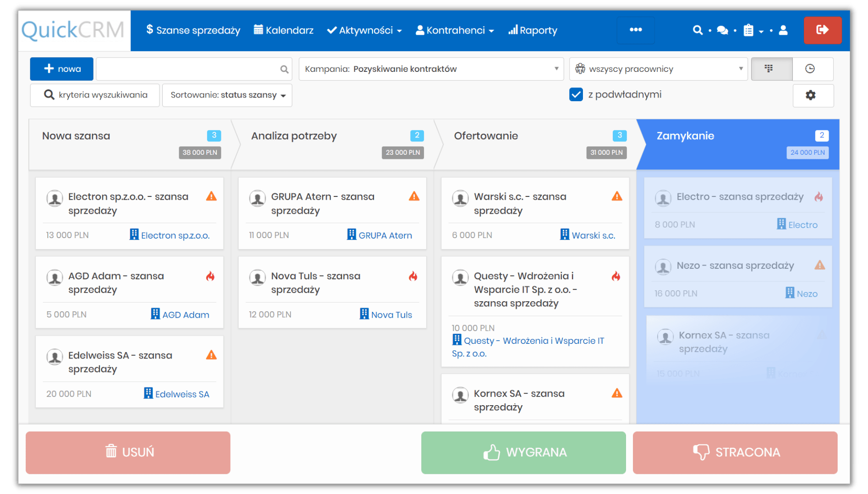Click the warning icon on Electron sp.z.o.o. card
The width and height of the screenshot is (868, 494).
click(211, 196)
